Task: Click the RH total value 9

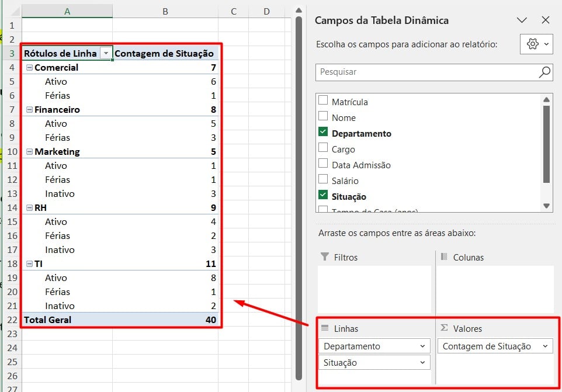Action: (x=213, y=208)
